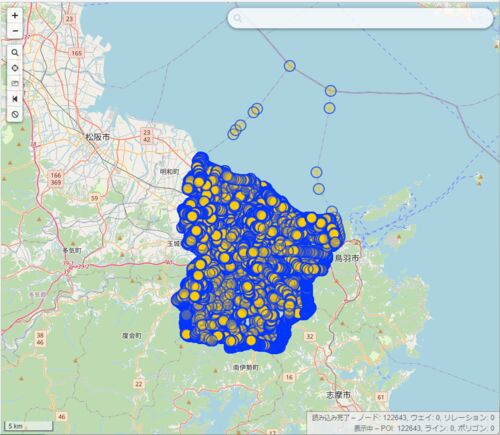The width and height of the screenshot is (500, 435).
Task: Select the northernmost POI marker at sea
Action: [x=290, y=66]
